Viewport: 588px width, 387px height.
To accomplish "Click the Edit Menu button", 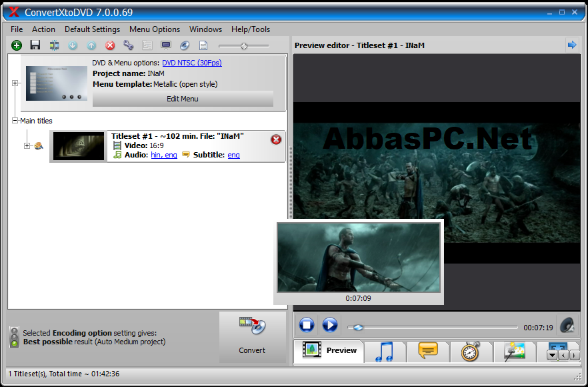I will 183,99.
